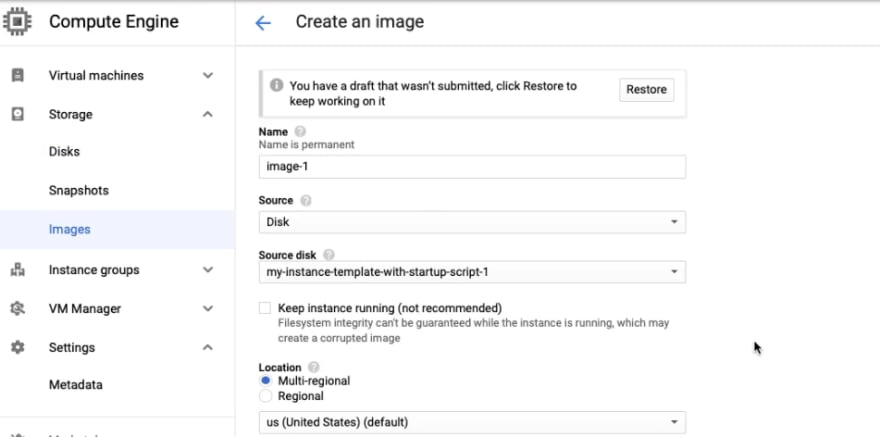880x437 pixels.
Task: Click the Virtual machines sidebar icon
Action: (18, 75)
